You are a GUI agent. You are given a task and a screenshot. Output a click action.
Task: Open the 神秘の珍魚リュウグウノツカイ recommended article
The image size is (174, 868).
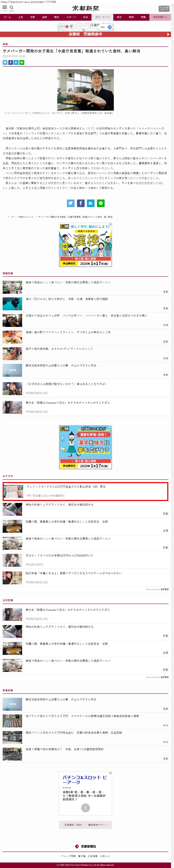[x=85, y=509]
